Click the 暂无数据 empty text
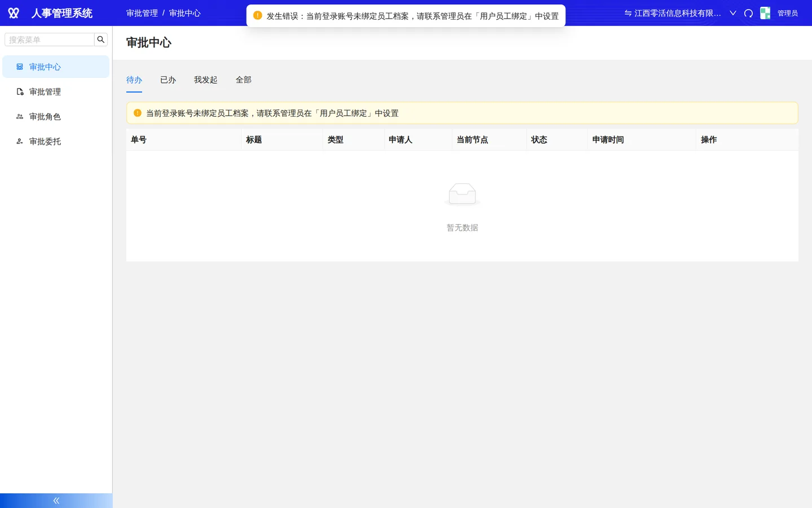 pyautogui.click(x=462, y=227)
